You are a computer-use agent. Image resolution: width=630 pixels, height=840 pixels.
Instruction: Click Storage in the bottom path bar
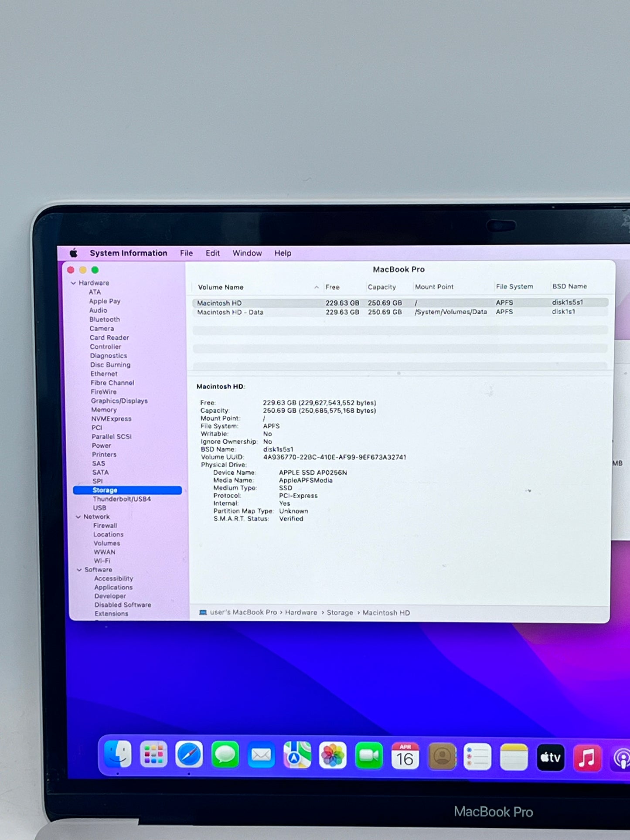pyautogui.click(x=340, y=612)
